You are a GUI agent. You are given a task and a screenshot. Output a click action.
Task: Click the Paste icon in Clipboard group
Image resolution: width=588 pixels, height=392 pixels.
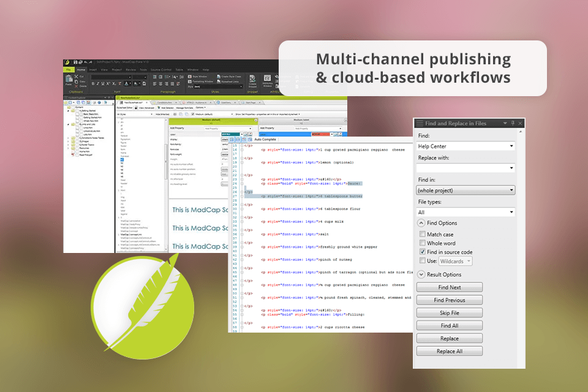tap(69, 78)
